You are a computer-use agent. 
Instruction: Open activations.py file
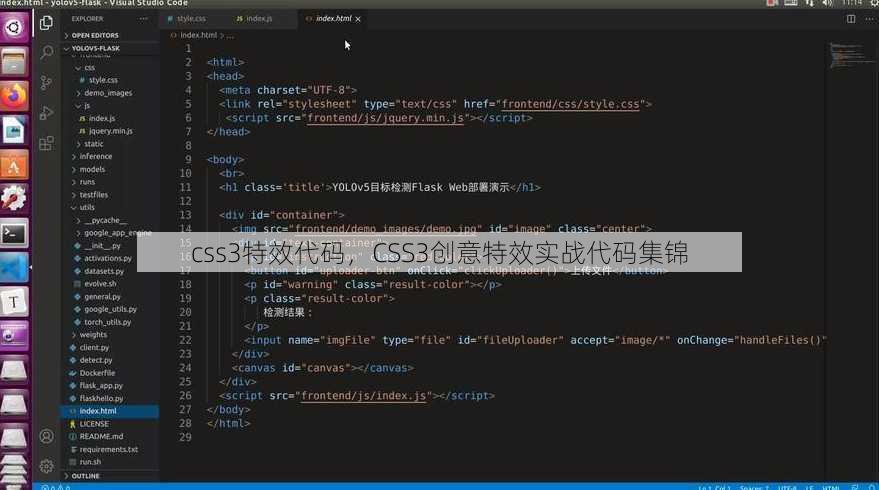click(108, 258)
